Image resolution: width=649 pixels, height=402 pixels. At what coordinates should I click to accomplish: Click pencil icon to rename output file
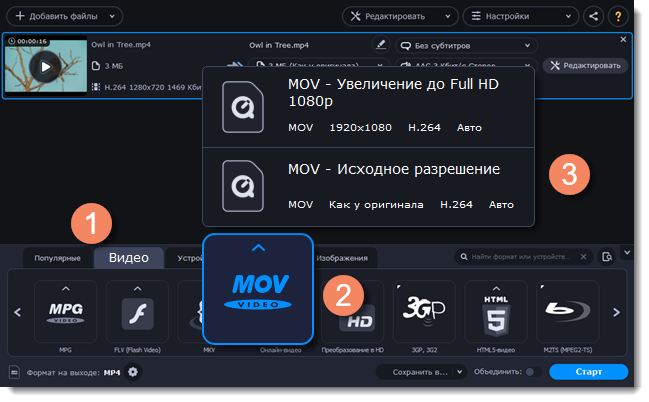[x=380, y=45]
